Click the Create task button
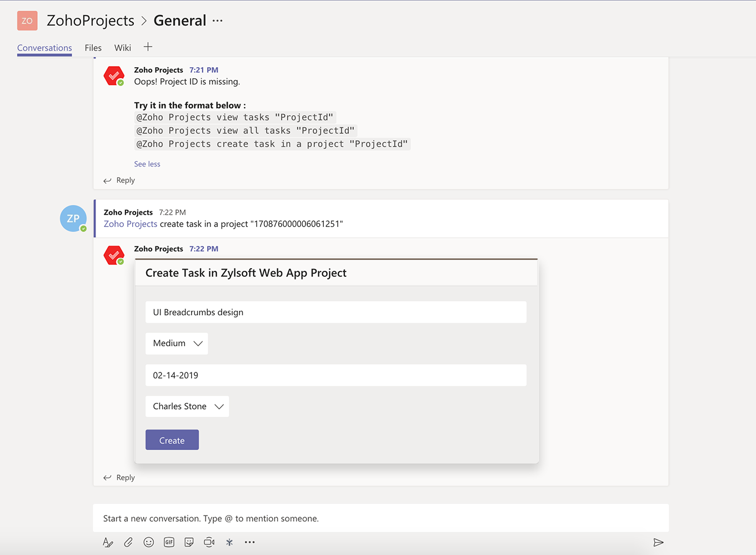 pos(172,440)
